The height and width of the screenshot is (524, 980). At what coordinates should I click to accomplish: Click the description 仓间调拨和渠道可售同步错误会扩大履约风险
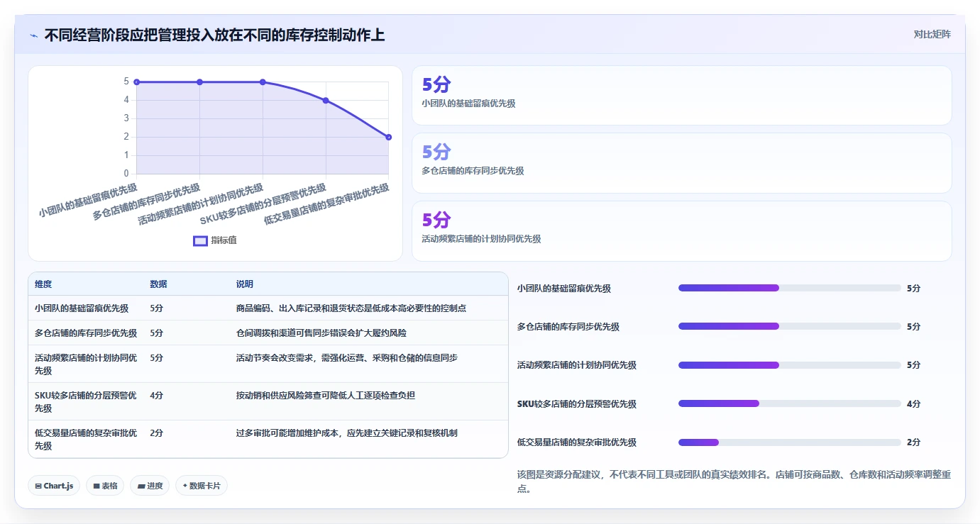321,333
